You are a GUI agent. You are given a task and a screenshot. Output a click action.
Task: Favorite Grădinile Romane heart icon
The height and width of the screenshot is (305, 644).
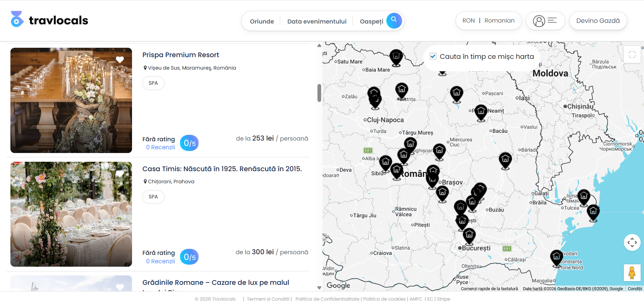click(120, 287)
